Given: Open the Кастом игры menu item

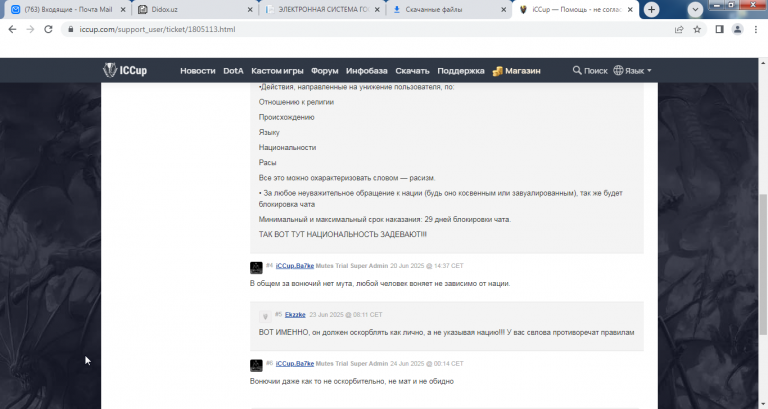Looking at the screenshot, I should tap(277, 71).
